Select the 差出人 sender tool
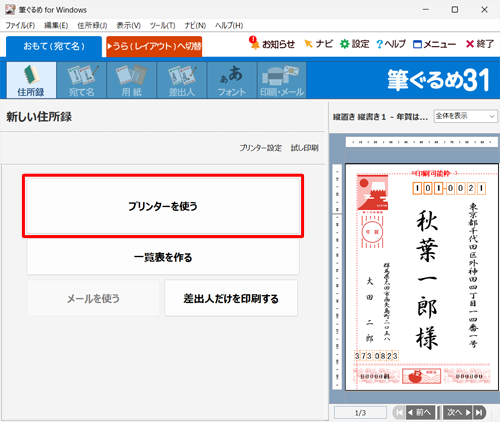 (182, 80)
